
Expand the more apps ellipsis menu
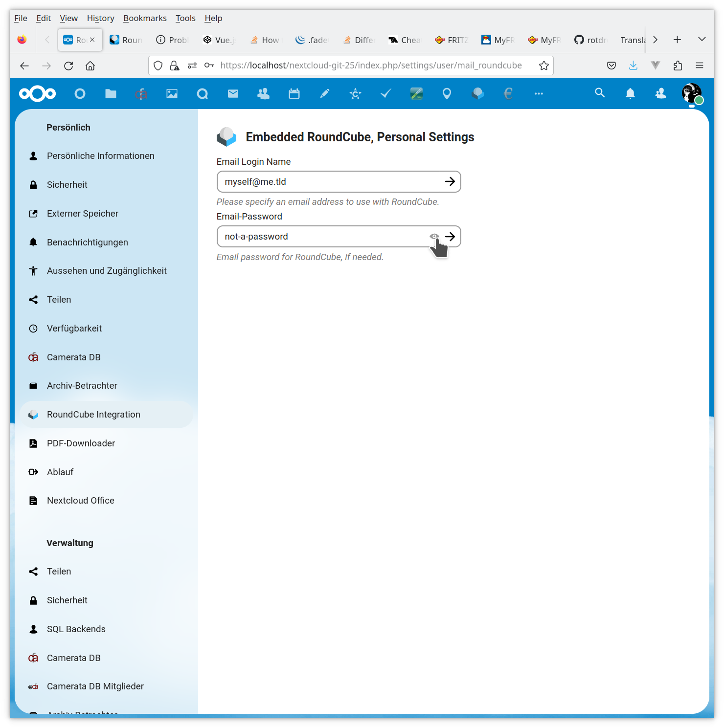(x=539, y=93)
